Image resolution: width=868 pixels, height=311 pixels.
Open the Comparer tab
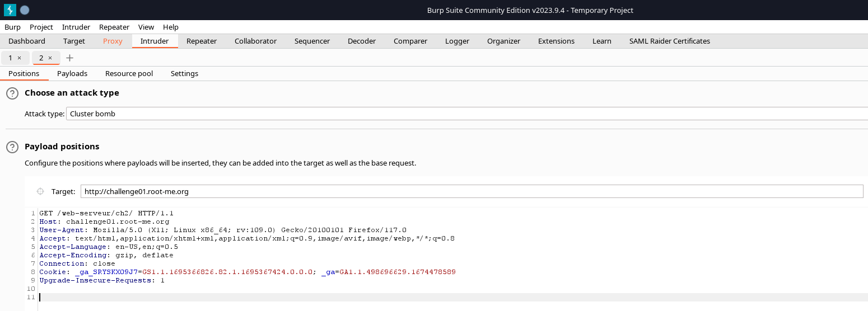tap(410, 41)
